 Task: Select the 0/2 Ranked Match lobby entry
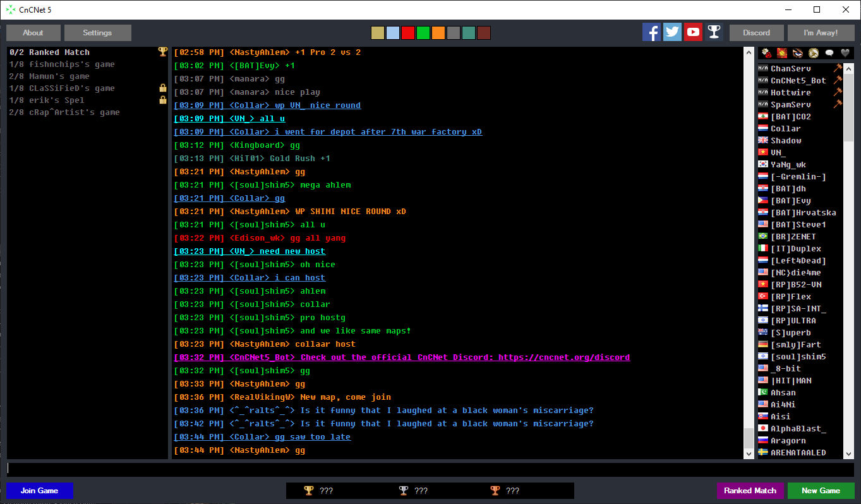click(x=88, y=52)
